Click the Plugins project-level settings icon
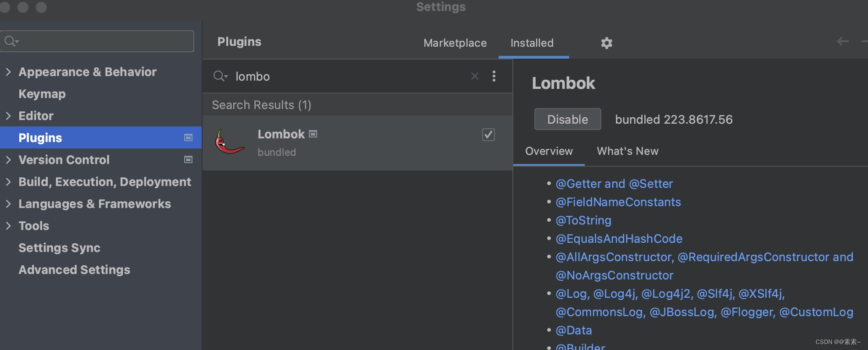This screenshot has width=868, height=350. [188, 137]
